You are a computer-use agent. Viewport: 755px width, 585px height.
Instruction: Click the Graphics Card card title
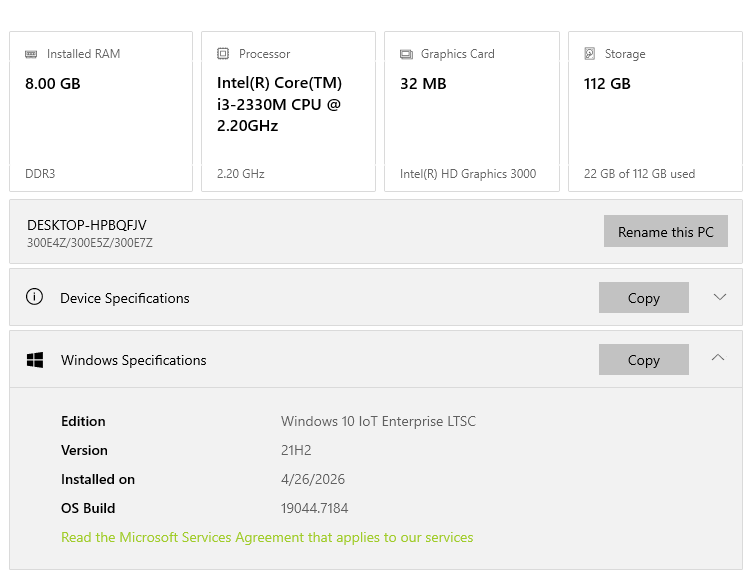457,54
